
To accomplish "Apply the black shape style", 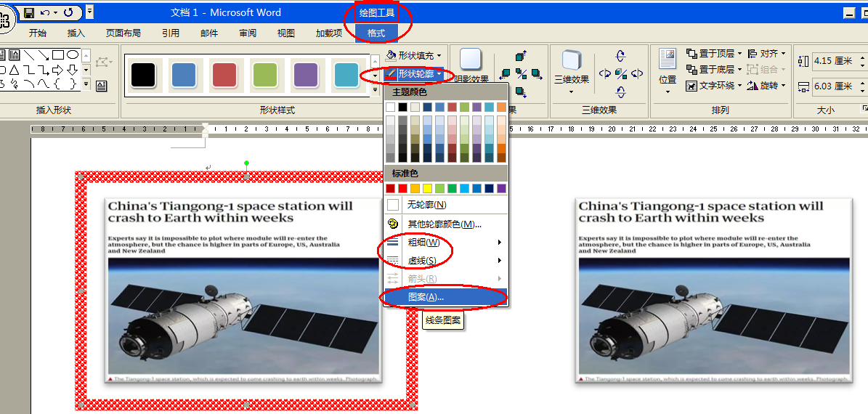I will [x=143, y=76].
